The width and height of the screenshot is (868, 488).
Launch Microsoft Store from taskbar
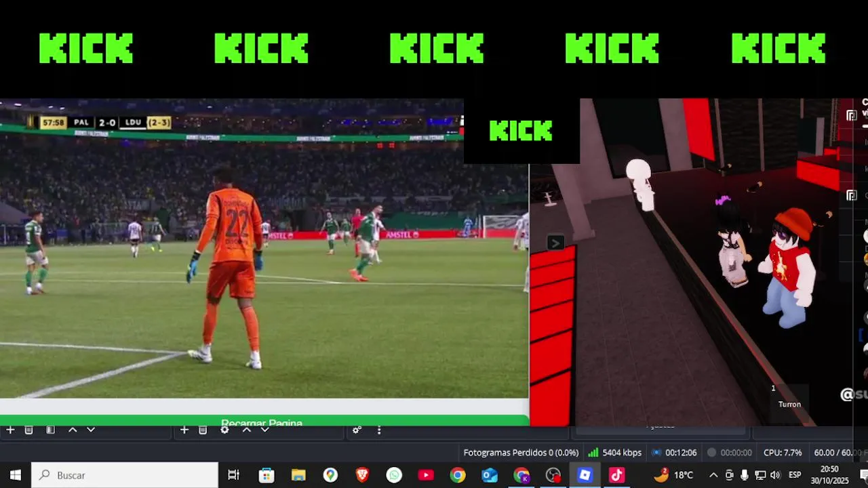pyautogui.click(x=267, y=475)
